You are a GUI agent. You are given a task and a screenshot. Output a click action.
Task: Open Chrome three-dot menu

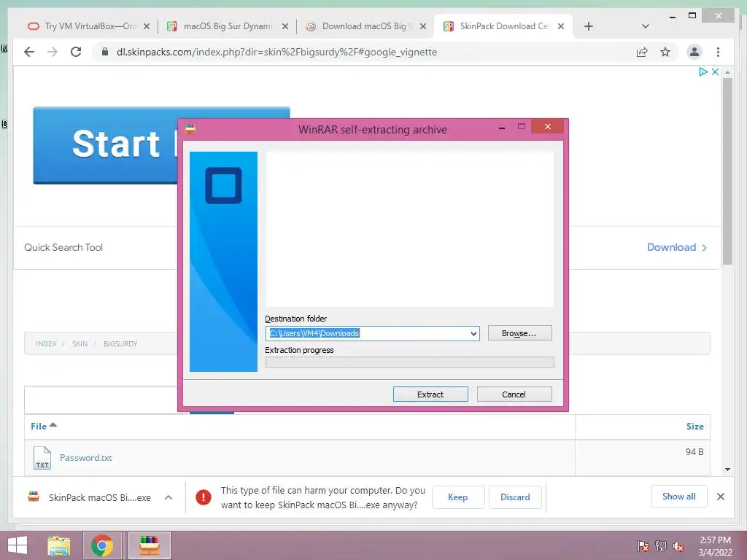(x=719, y=52)
